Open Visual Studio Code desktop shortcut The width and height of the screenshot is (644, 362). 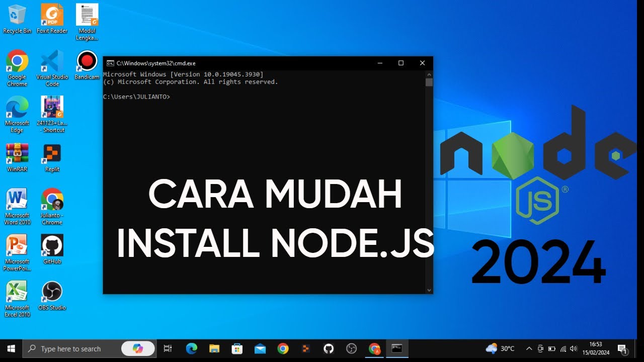coord(52,68)
